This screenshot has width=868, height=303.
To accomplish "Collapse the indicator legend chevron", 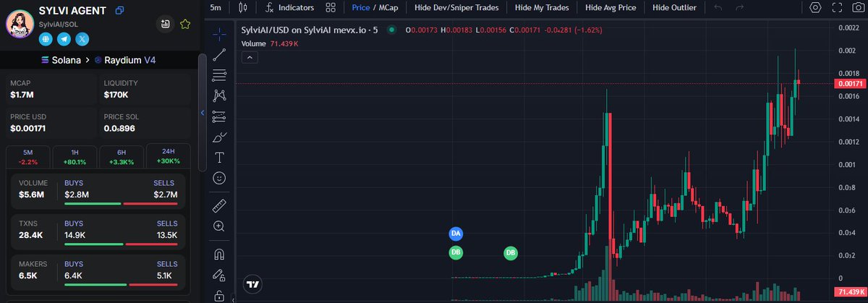I will click(x=248, y=58).
